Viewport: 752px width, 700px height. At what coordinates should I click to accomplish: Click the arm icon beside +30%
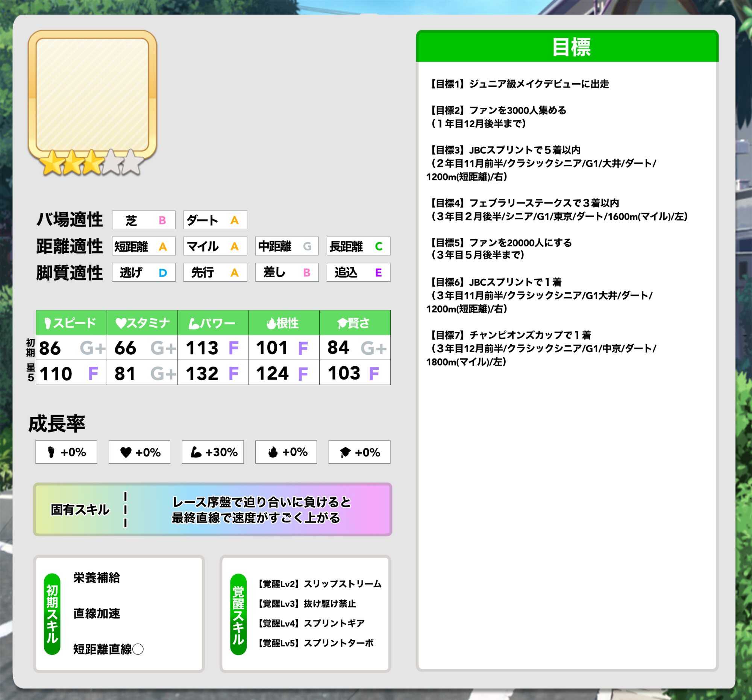tap(196, 452)
